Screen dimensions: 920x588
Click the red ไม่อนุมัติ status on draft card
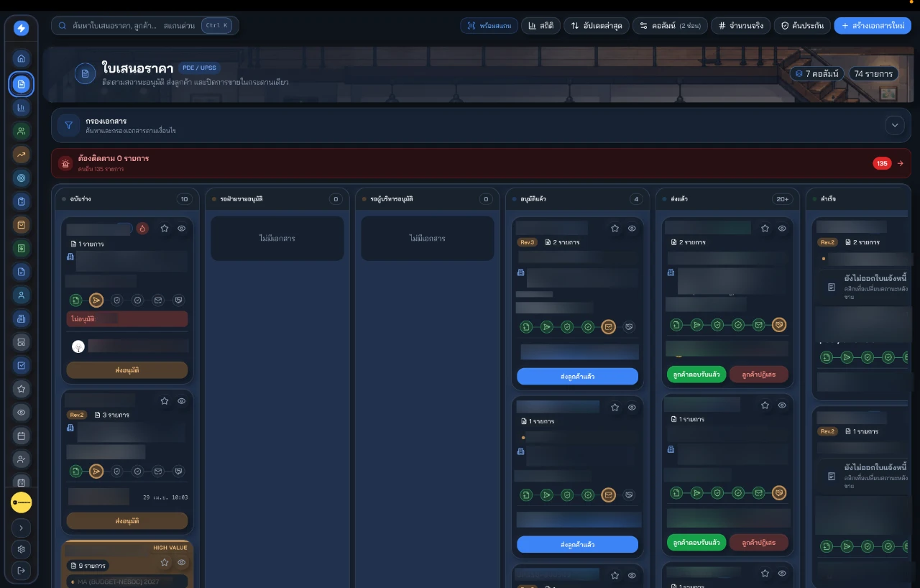tap(127, 318)
